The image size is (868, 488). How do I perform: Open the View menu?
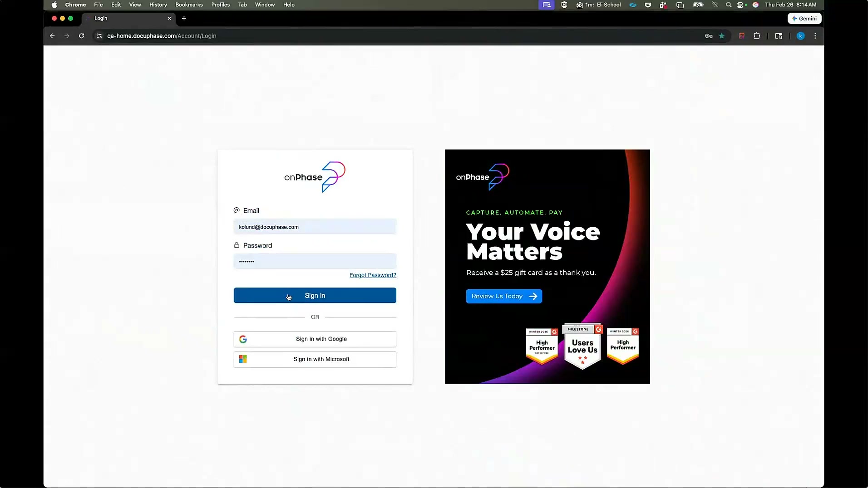135,5
